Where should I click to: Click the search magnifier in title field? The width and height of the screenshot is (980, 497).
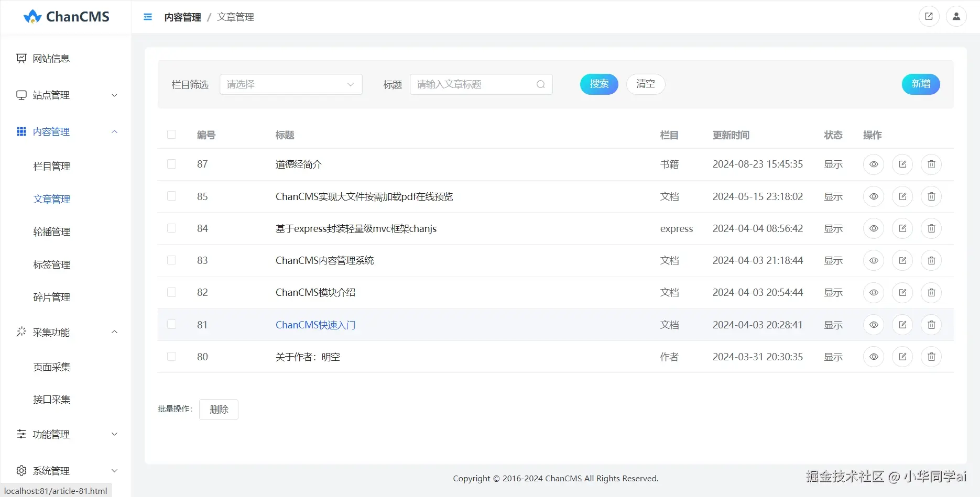tap(541, 84)
